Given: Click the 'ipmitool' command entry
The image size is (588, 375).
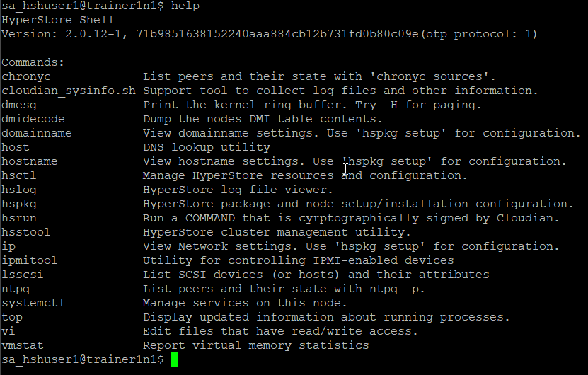Looking at the screenshot, I should tap(30, 260).
